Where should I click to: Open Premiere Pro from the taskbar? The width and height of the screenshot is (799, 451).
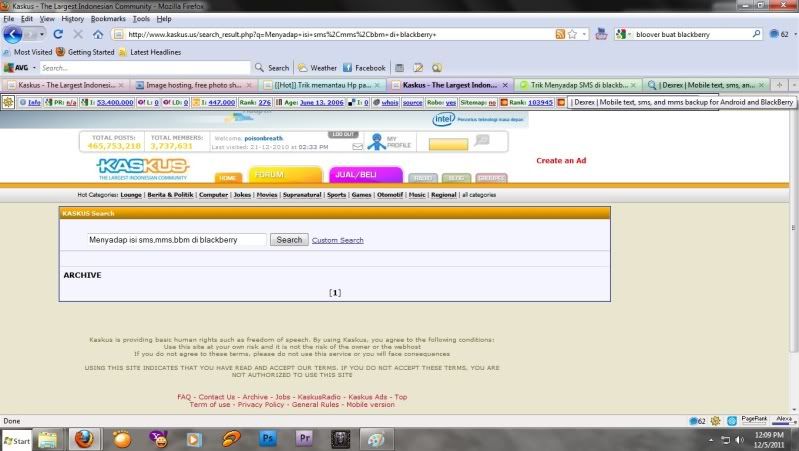tap(304, 439)
